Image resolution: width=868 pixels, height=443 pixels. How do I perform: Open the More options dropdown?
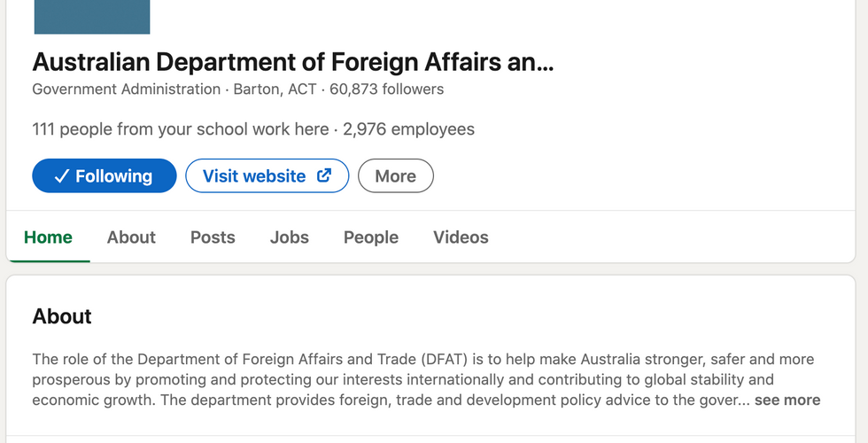click(x=395, y=176)
